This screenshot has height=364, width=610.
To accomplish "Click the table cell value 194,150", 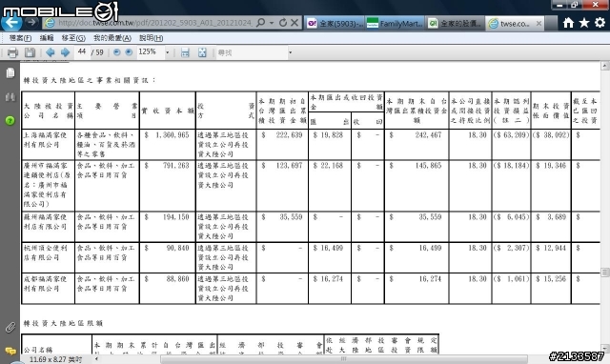I will pyautogui.click(x=175, y=217).
